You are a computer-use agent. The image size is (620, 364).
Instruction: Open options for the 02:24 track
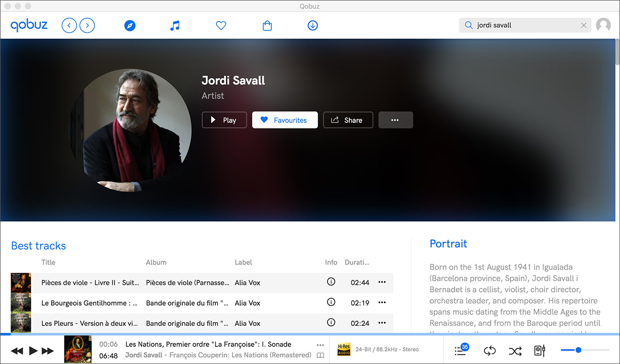click(x=382, y=323)
